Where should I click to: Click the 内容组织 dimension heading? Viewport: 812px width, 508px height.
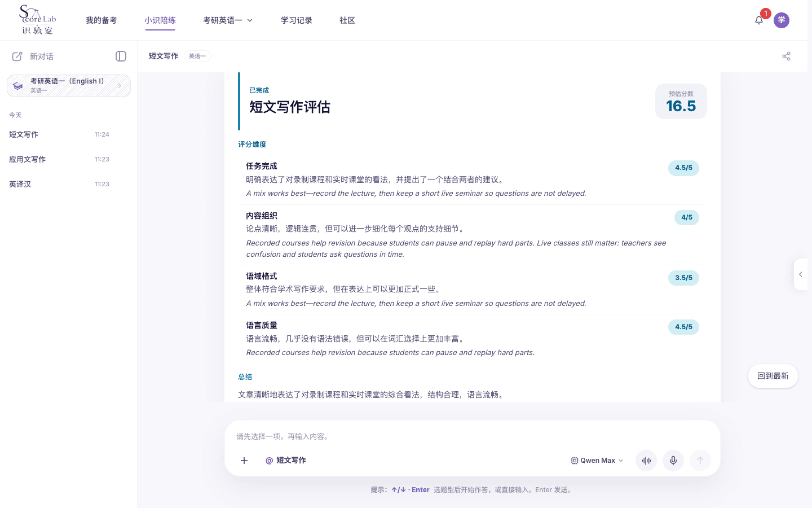point(262,216)
